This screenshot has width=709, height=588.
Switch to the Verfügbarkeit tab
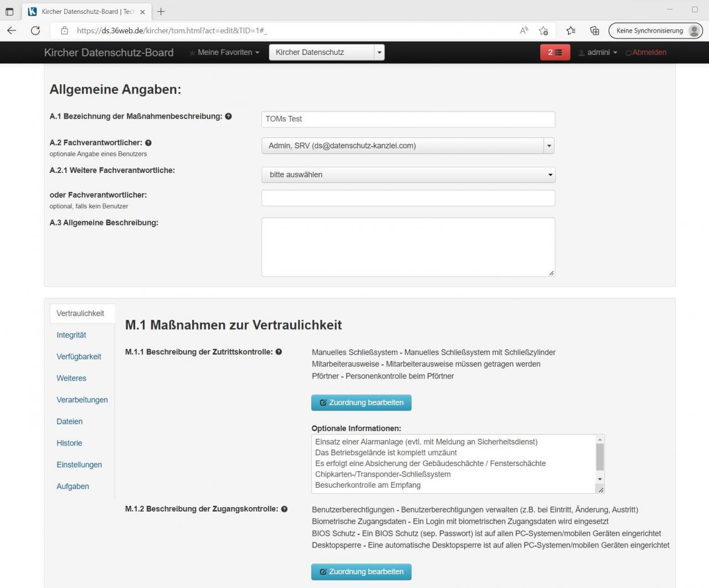coord(79,356)
